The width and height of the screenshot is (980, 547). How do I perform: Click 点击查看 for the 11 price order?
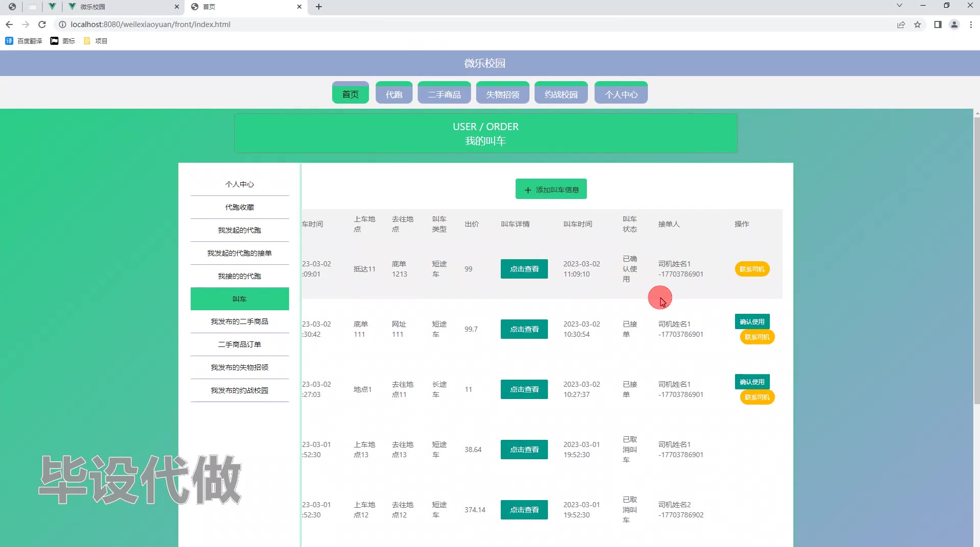(x=524, y=389)
